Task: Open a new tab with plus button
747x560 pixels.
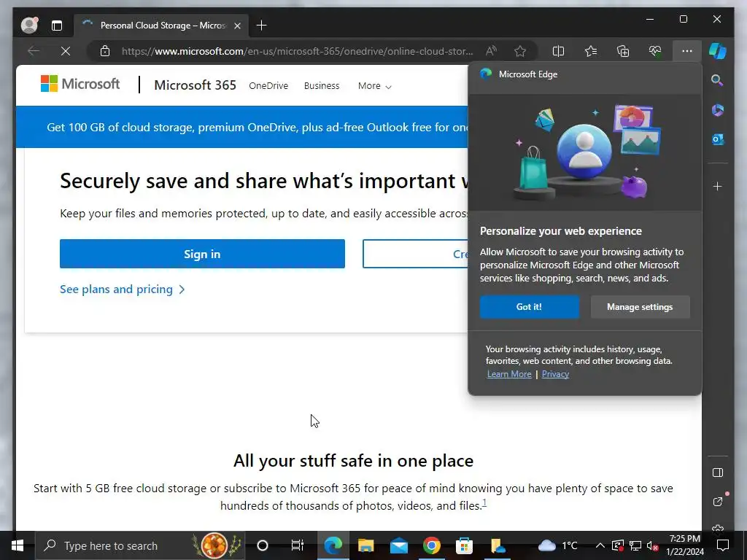Action: point(262,26)
